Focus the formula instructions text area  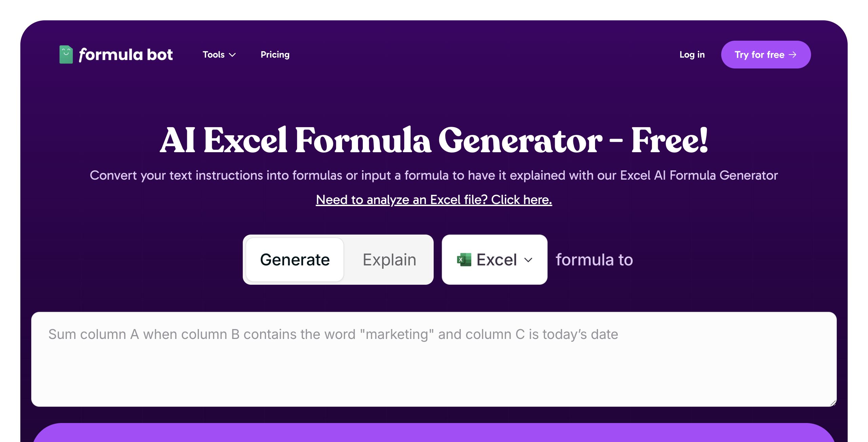[434, 359]
